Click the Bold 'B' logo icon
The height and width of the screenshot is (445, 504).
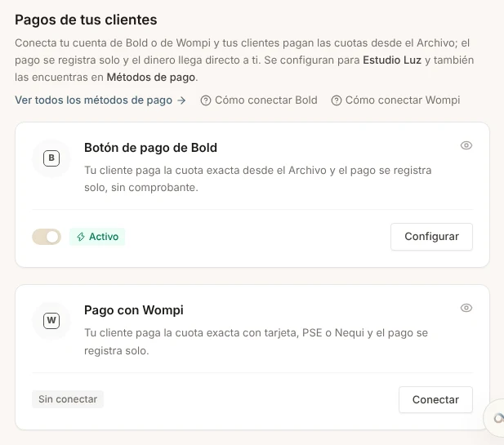pos(51,158)
